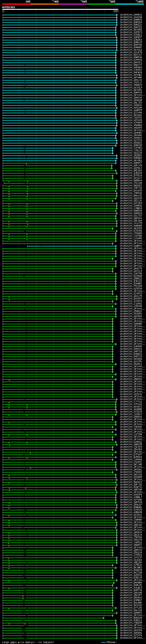Select hit label UniRef100_Q2PEZ3
This screenshot has height=644, width=146.
(x=131, y=32)
